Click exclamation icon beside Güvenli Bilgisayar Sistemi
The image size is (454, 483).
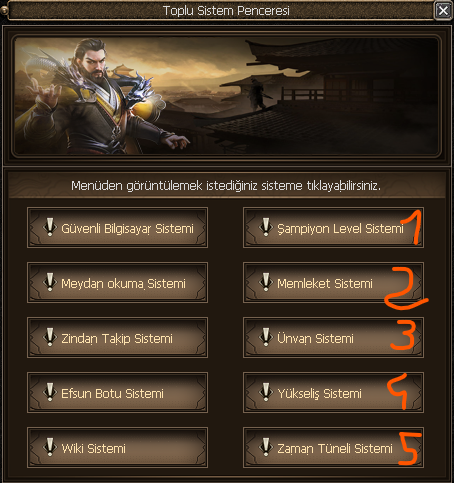pos(50,227)
